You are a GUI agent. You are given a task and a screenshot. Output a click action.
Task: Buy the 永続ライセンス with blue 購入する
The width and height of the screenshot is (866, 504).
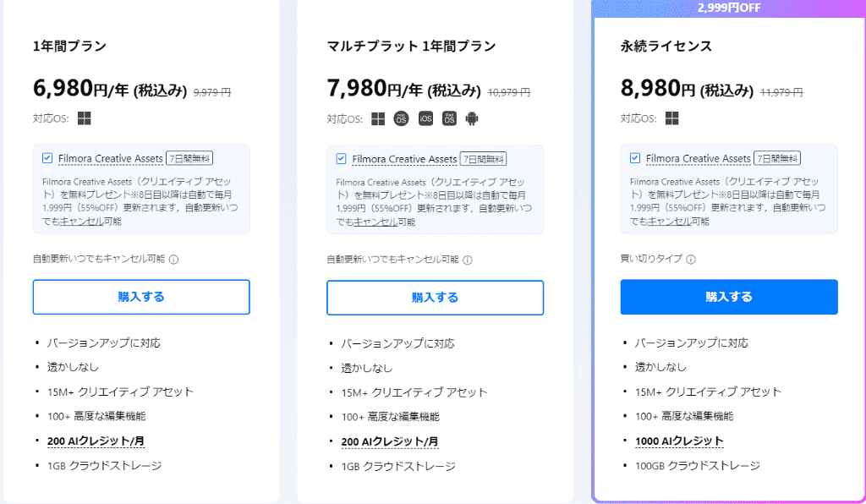pos(729,297)
